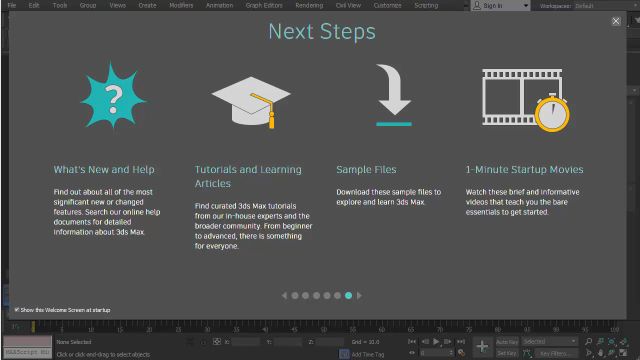Click the MAXScript mini listener field
Image resolution: width=640 pixels, height=360 pixels.
27,352
